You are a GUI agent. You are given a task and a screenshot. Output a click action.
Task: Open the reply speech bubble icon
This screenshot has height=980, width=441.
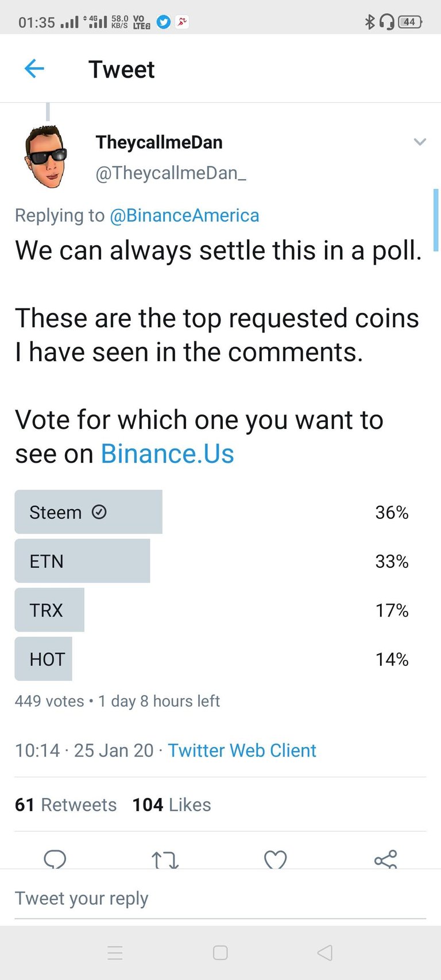(x=55, y=859)
